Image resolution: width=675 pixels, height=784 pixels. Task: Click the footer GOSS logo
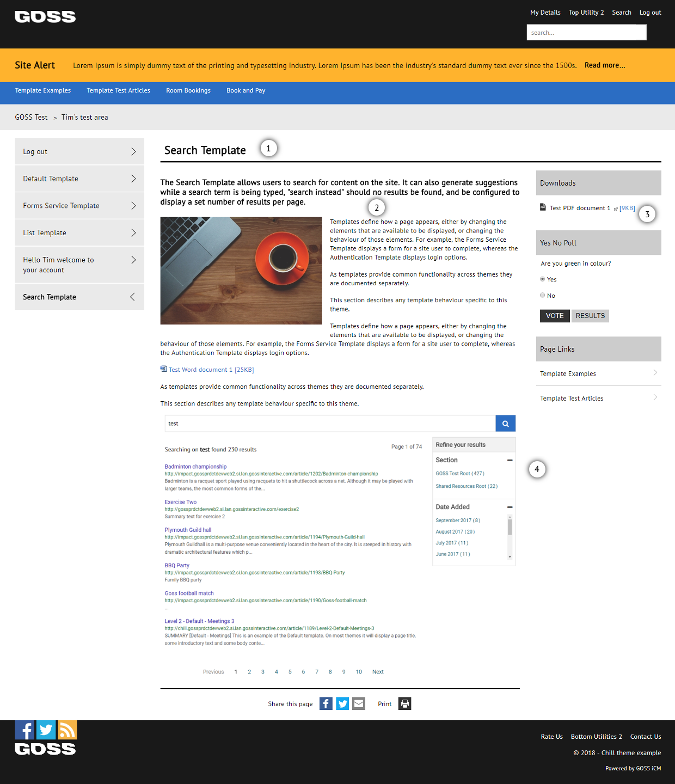tap(45, 749)
